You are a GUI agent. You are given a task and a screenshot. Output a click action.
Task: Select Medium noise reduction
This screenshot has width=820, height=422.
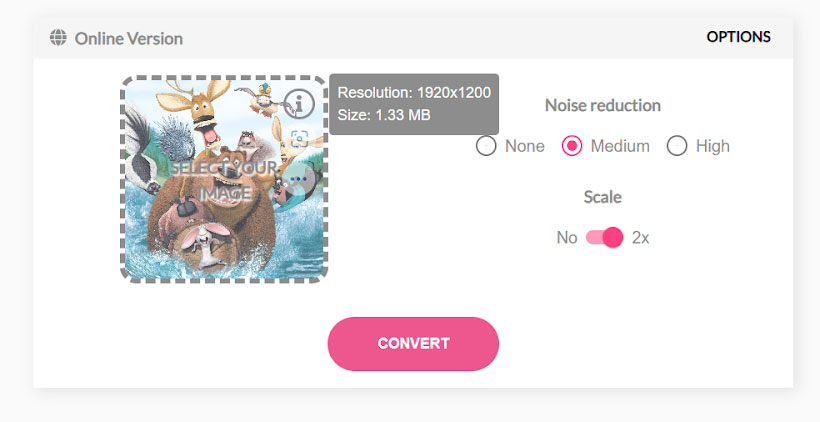(x=572, y=146)
